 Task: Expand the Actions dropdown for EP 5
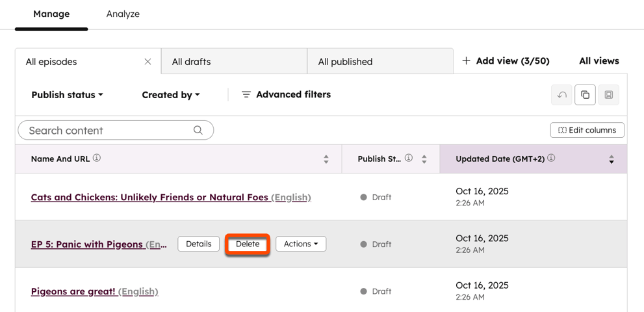pos(301,244)
